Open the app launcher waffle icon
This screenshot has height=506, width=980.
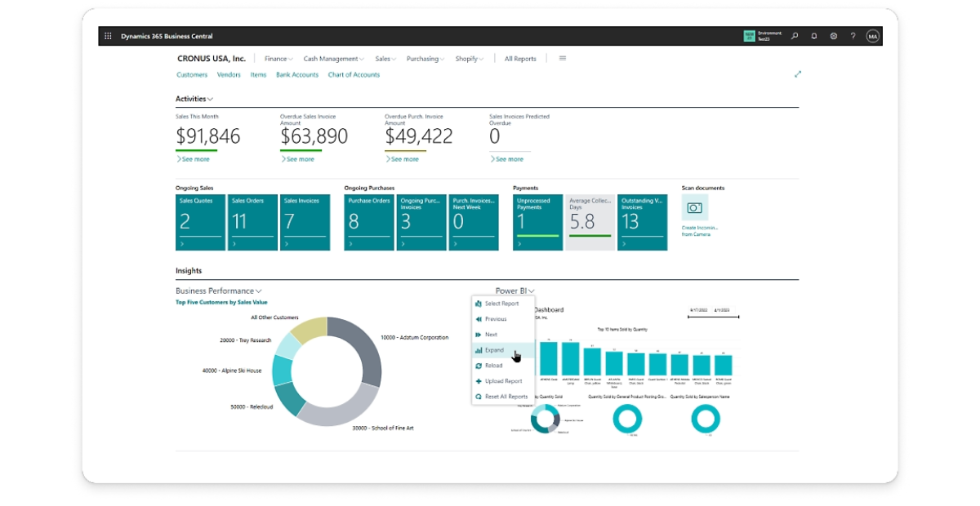(x=108, y=36)
